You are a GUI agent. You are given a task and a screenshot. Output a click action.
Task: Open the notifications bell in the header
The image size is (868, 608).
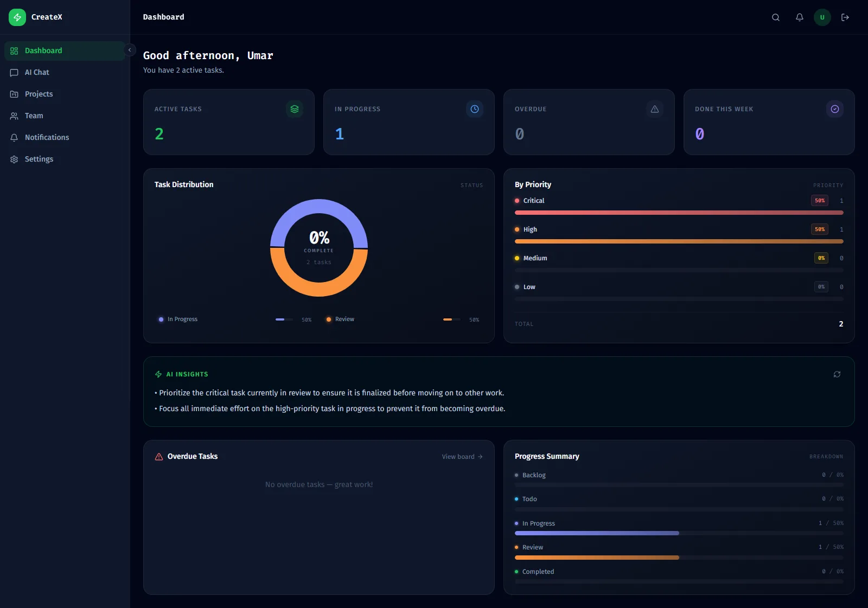pos(800,17)
